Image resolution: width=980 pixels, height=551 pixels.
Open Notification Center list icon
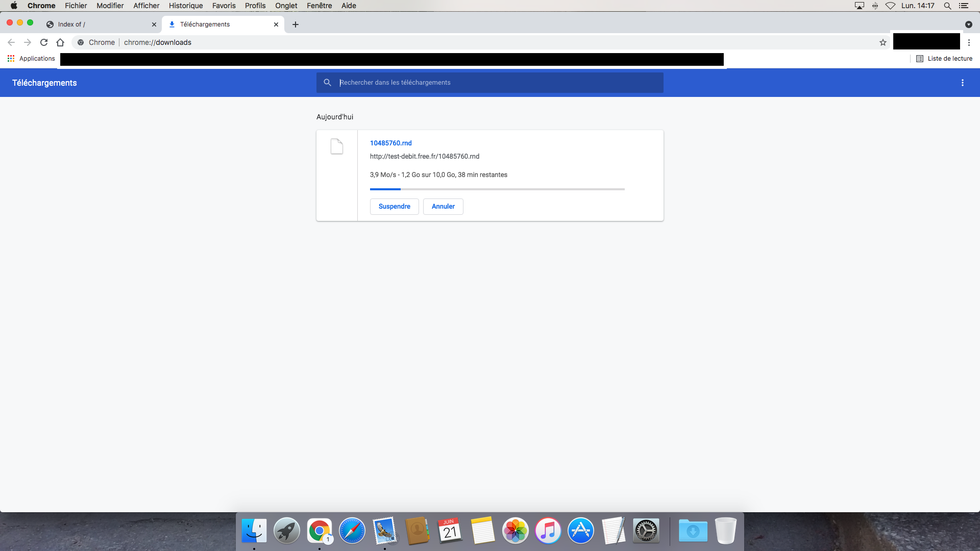pos(964,6)
